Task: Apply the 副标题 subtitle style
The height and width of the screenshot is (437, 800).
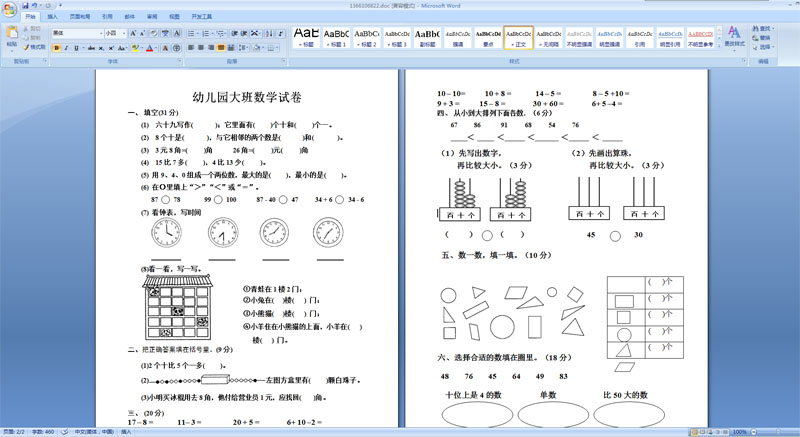Action: [427, 37]
